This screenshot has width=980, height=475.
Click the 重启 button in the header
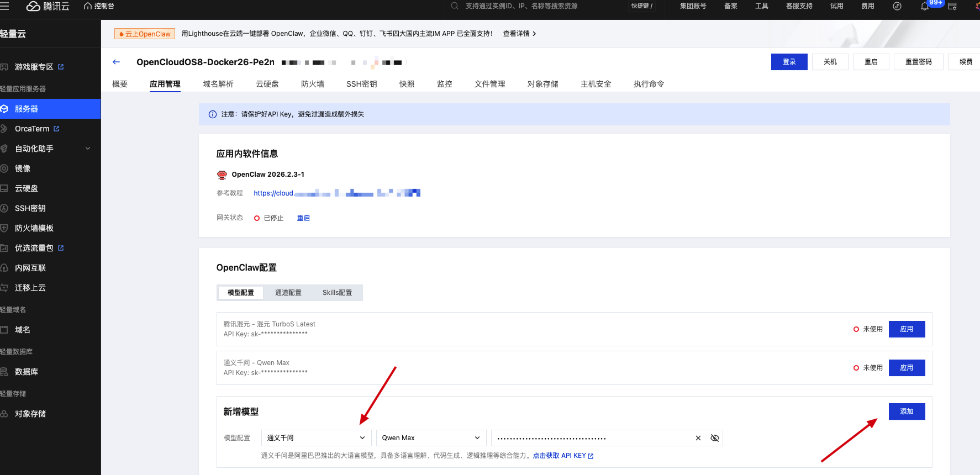pyautogui.click(x=871, y=62)
